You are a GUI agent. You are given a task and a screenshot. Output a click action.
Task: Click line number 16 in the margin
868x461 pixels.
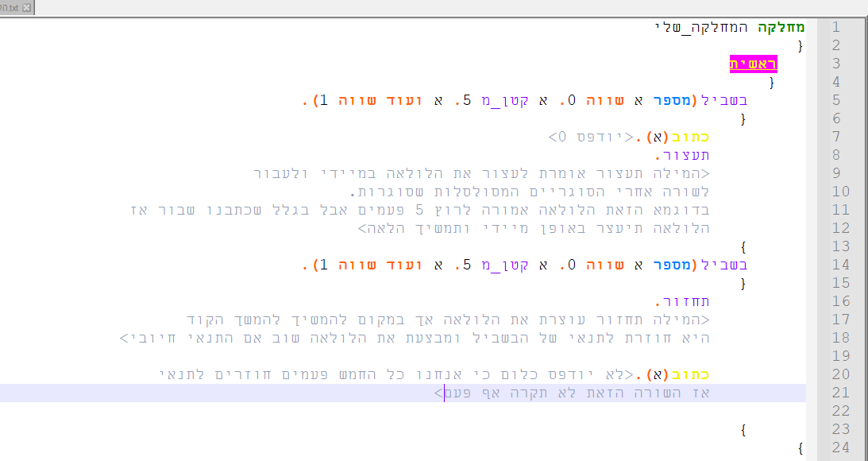[x=840, y=301]
